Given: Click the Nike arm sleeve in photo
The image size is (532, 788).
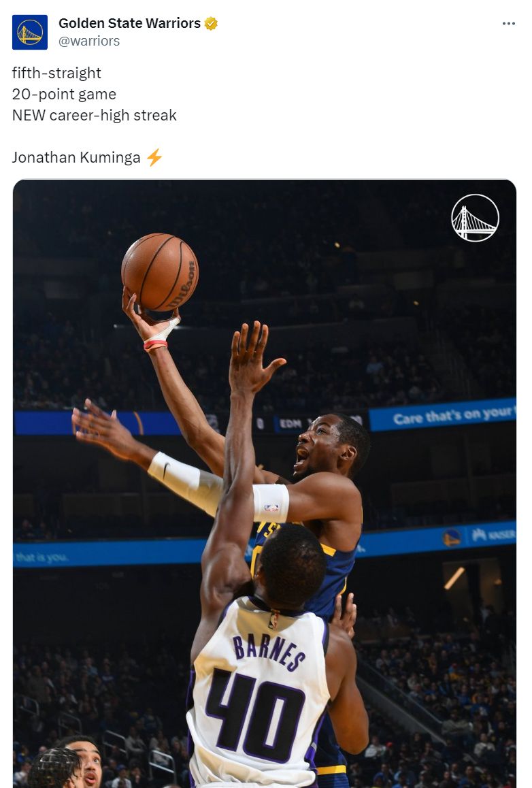Looking at the screenshot, I should tap(185, 482).
